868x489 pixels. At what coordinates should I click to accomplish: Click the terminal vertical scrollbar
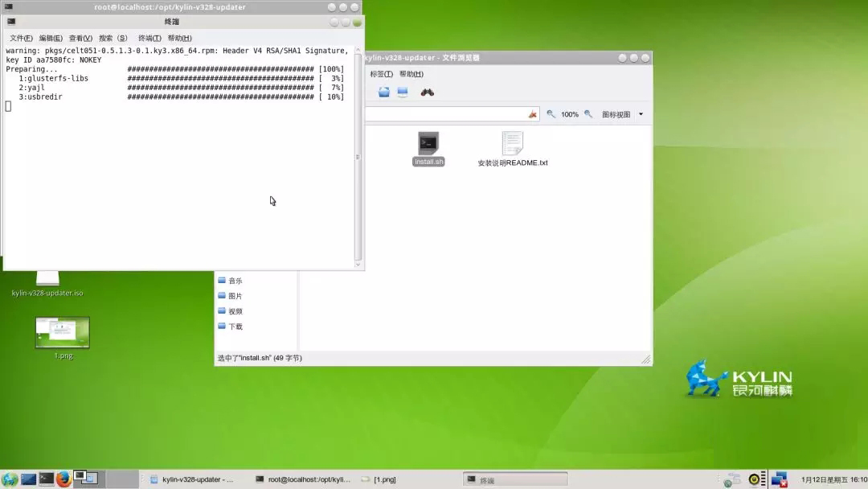(x=358, y=157)
